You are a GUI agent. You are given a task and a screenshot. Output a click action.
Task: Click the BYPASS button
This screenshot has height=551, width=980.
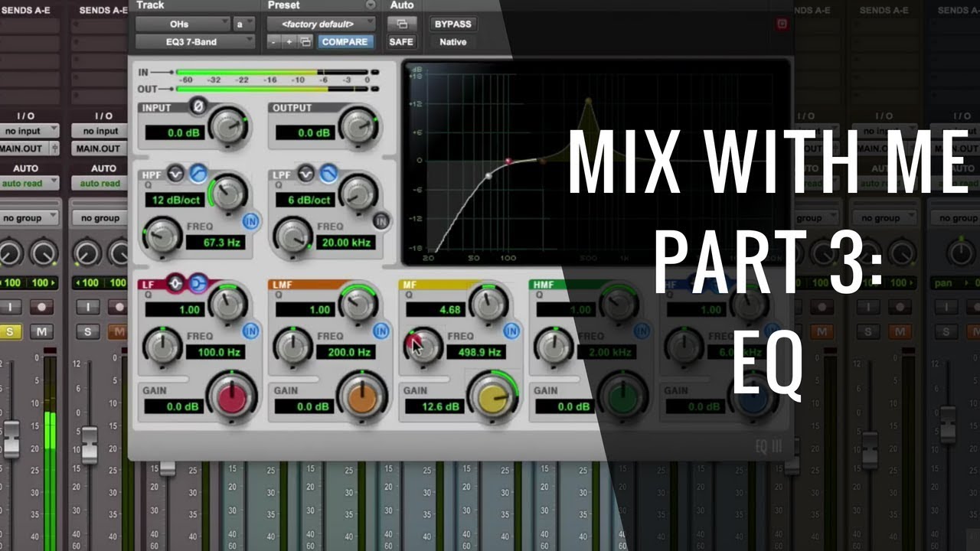452,24
